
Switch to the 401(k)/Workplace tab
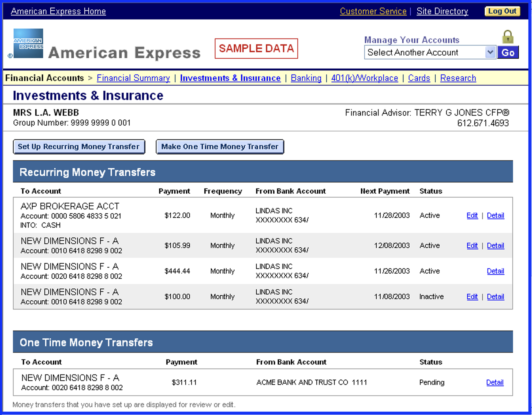tap(365, 78)
